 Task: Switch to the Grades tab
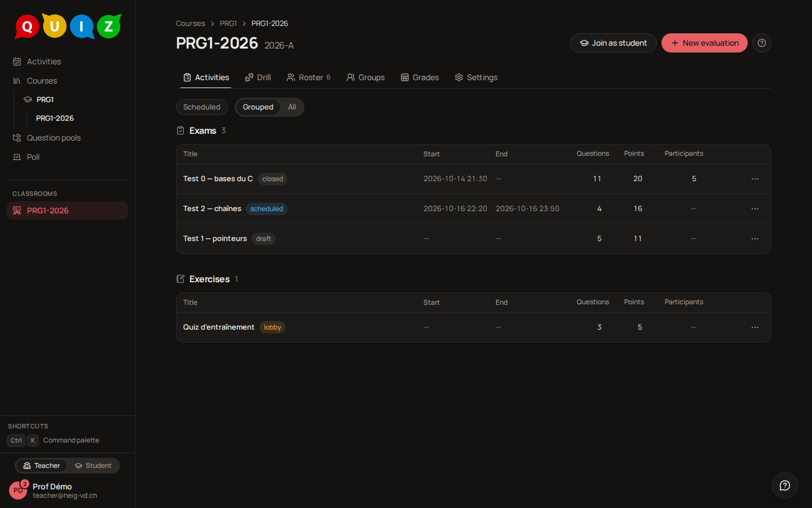click(420, 77)
